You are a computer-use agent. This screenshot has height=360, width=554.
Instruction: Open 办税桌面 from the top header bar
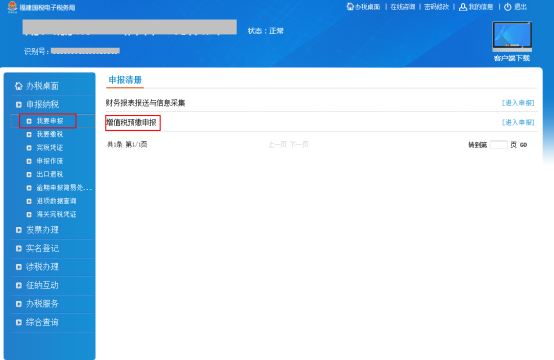364,7
